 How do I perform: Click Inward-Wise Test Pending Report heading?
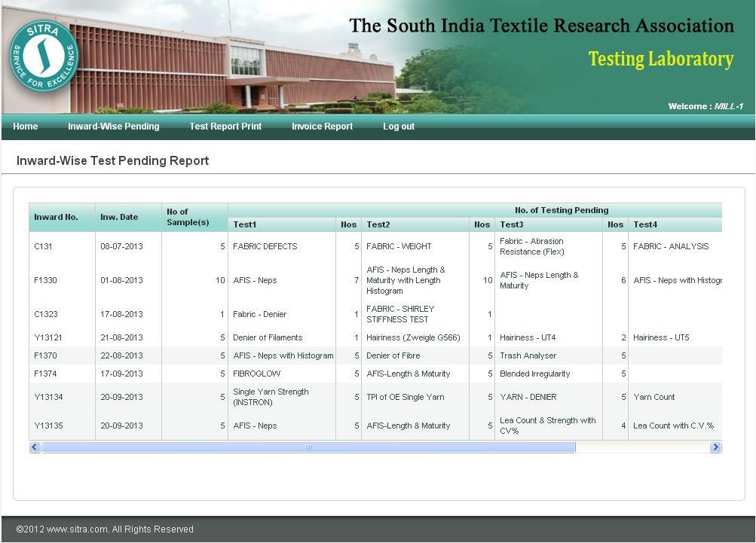pyautogui.click(x=112, y=160)
